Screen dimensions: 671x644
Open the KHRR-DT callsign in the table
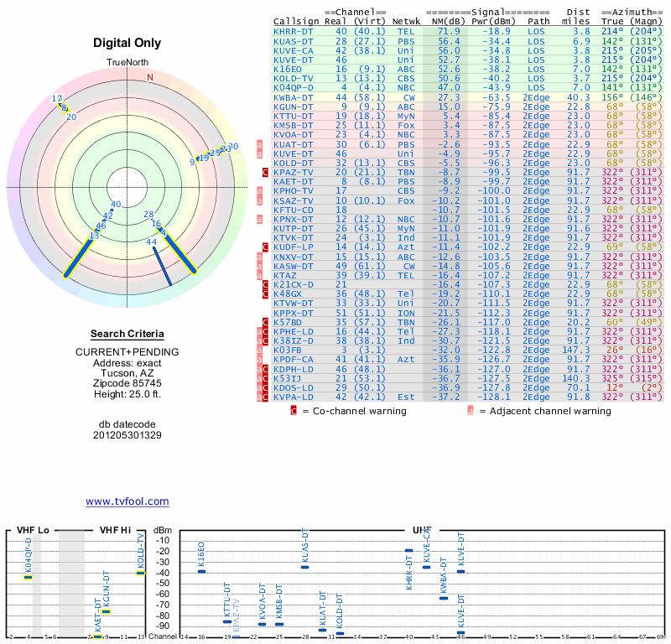tap(294, 31)
